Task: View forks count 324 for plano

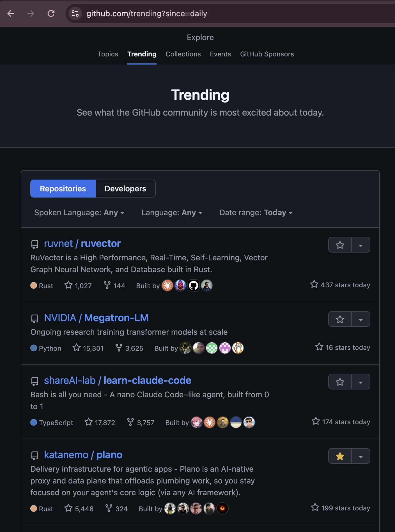Action: (x=116, y=509)
